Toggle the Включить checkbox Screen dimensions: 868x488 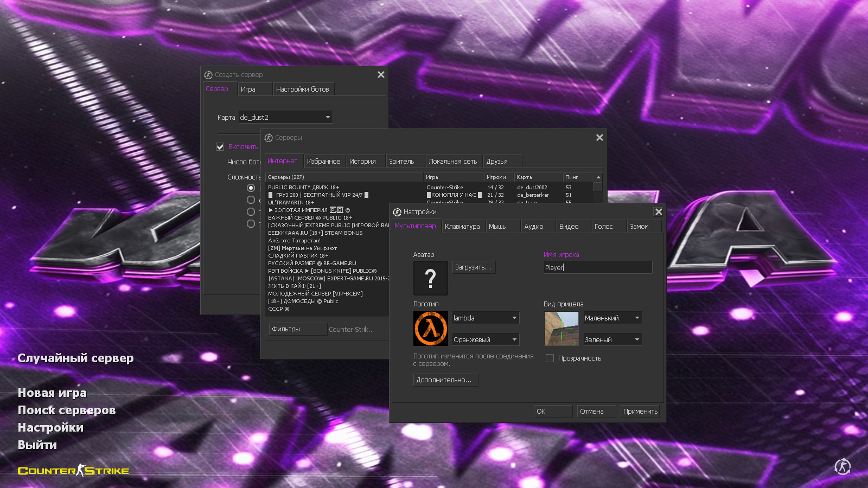(x=220, y=147)
